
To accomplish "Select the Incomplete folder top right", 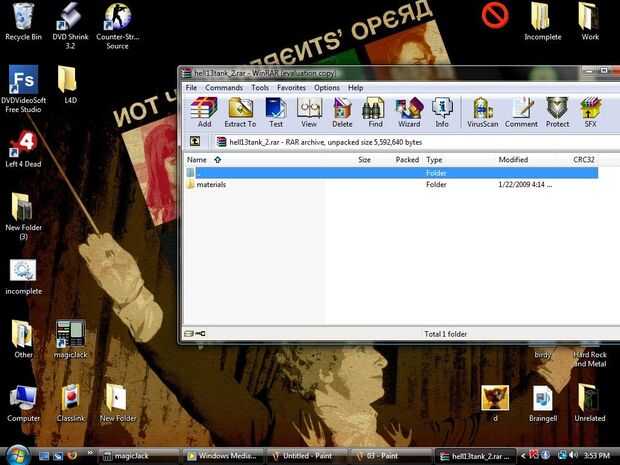I will point(542,22).
